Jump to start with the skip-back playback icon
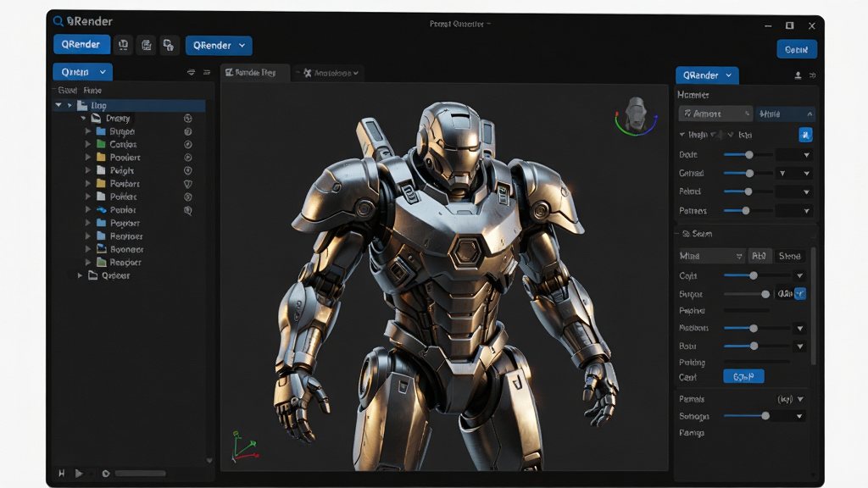Viewport: 868px width, 488px height. (61, 474)
